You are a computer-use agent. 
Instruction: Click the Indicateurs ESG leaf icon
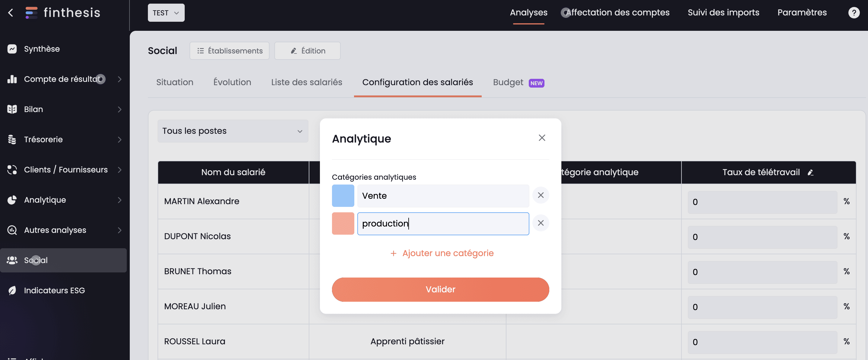coord(12,290)
